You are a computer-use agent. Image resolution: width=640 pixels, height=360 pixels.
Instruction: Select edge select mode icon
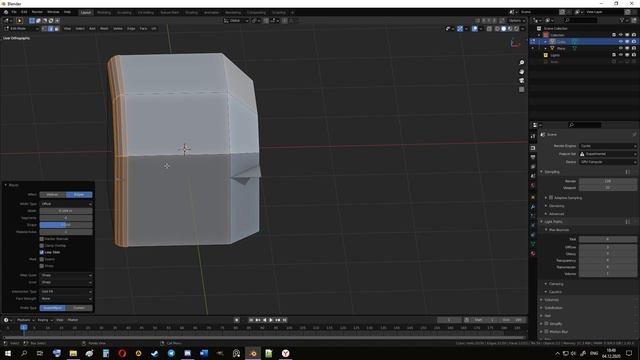pos(51,29)
